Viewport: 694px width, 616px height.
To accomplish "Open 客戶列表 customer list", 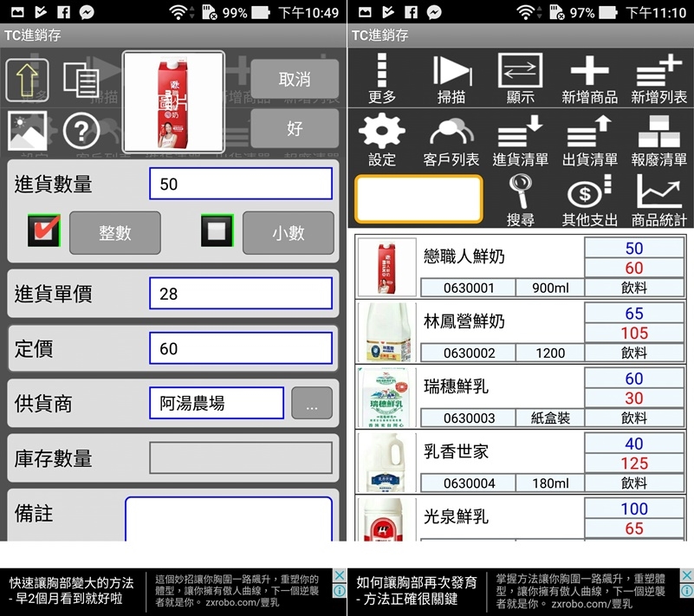I will 451,141.
